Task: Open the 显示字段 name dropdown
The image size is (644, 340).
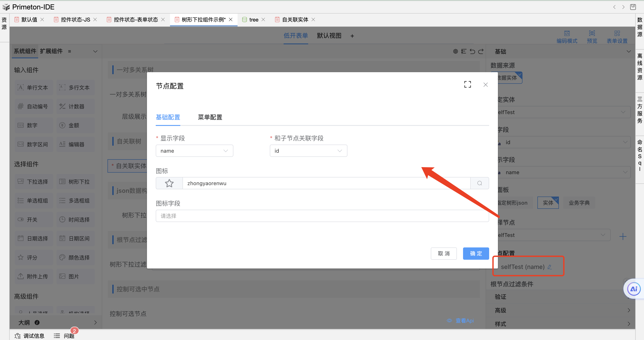Action: pos(194,151)
